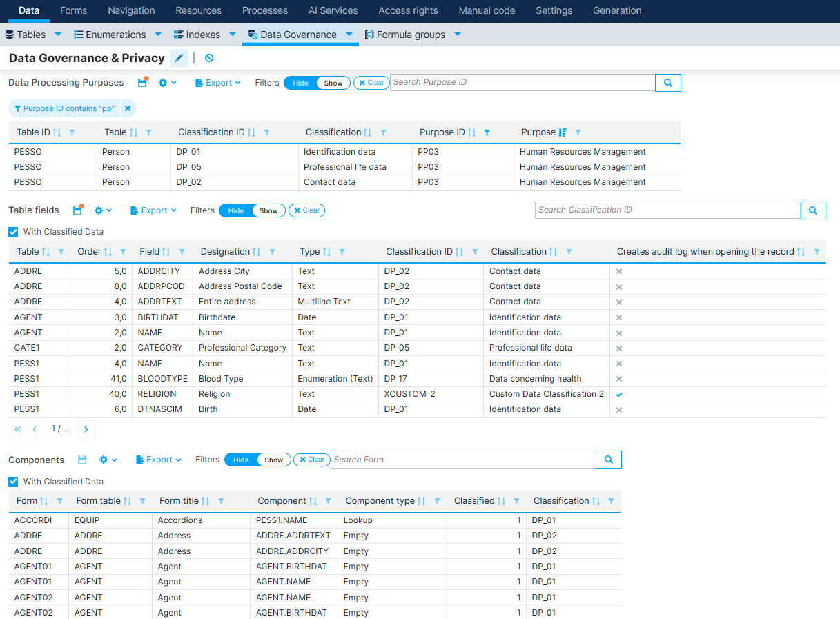The height and width of the screenshot is (619, 840).
Task: Expand the Enumerations dropdown arrow
Action: click(158, 35)
